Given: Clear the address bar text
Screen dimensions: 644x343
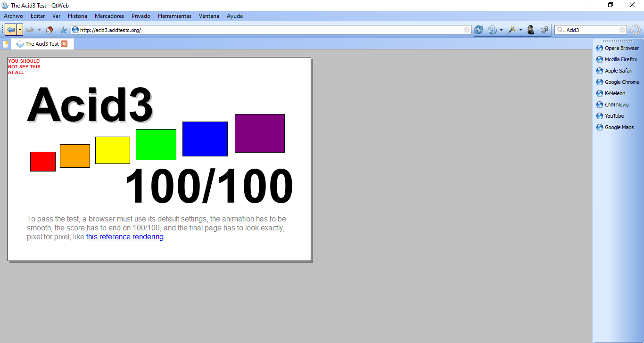Looking at the screenshot, I should (467, 30).
